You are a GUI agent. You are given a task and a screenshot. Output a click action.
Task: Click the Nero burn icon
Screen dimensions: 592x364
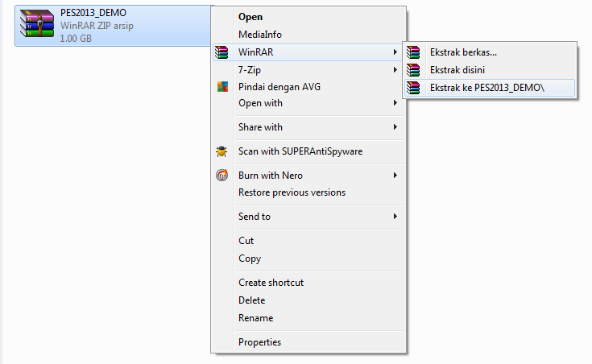222,176
